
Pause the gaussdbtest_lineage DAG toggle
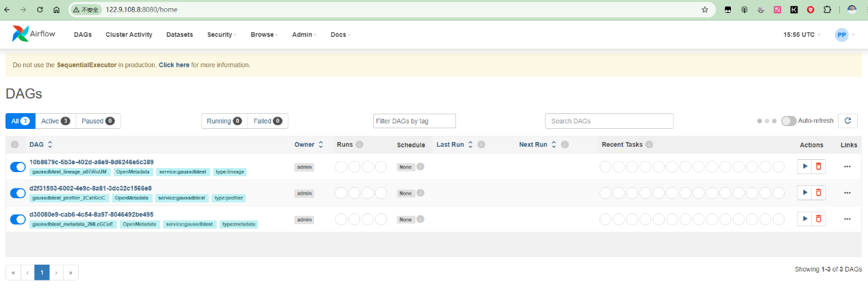click(x=18, y=167)
